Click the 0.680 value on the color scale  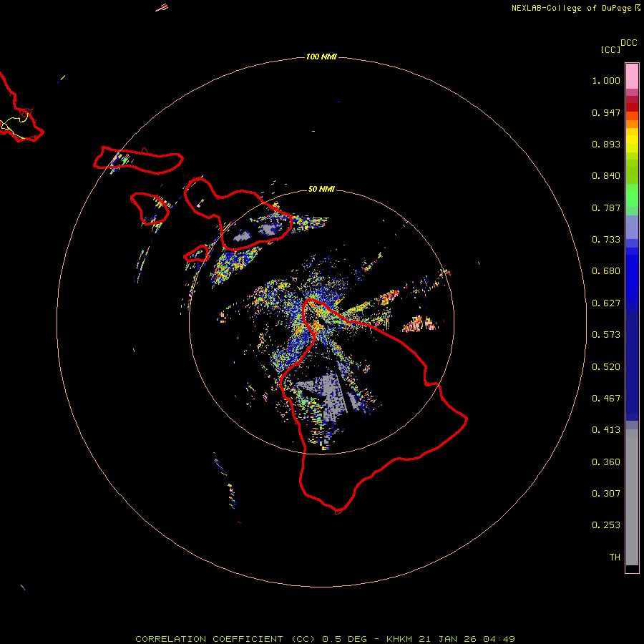(606, 271)
